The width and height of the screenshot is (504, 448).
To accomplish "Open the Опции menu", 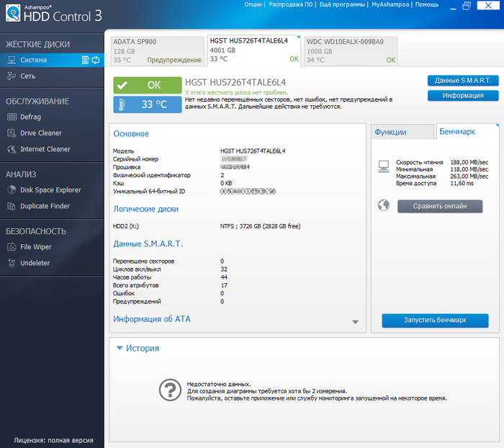I will coord(253,4).
